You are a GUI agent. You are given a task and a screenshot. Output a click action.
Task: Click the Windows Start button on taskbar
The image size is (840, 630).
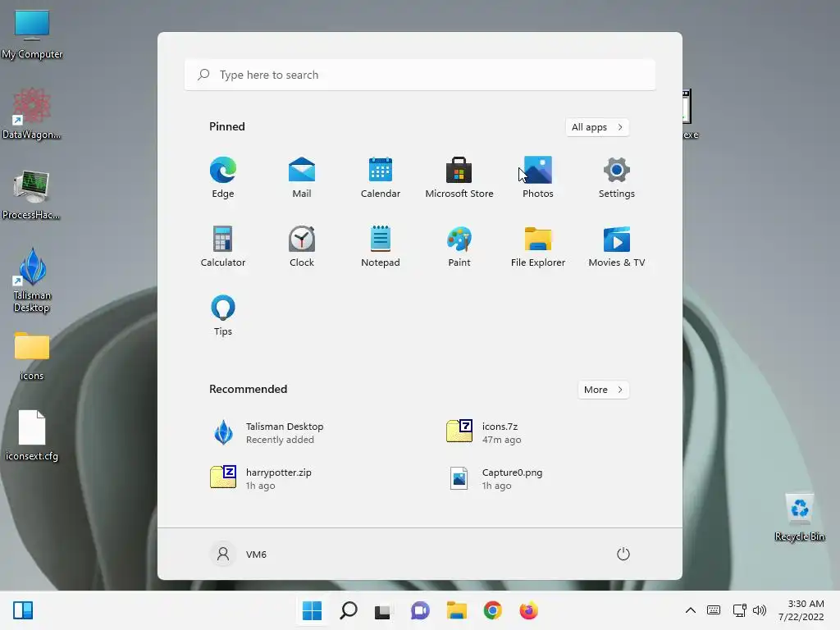click(312, 610)
